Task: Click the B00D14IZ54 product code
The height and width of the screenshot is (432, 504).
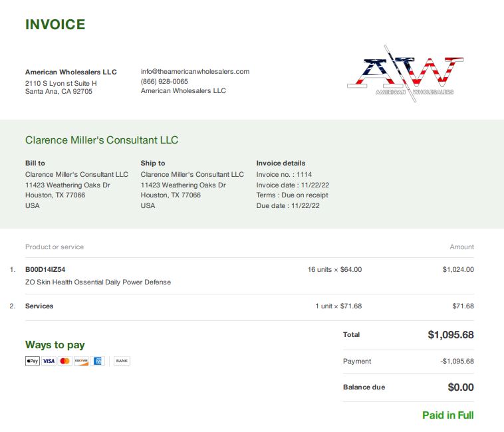Action: click(x=45, y=269)
